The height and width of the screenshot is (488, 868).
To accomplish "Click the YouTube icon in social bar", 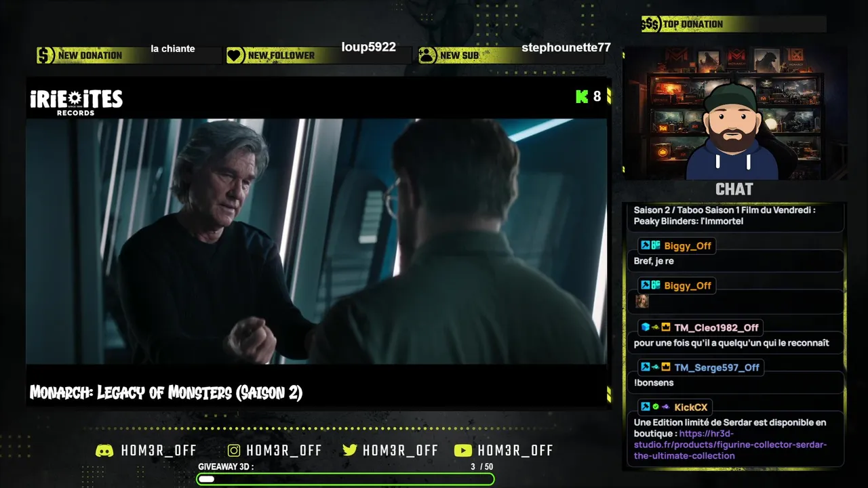I will pos(463,451).
